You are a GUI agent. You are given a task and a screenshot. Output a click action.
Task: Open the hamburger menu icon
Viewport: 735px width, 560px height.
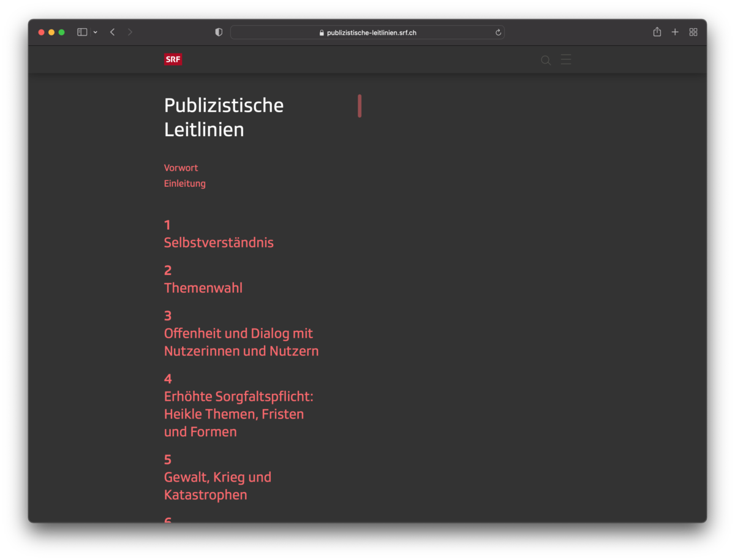(566, 59)
